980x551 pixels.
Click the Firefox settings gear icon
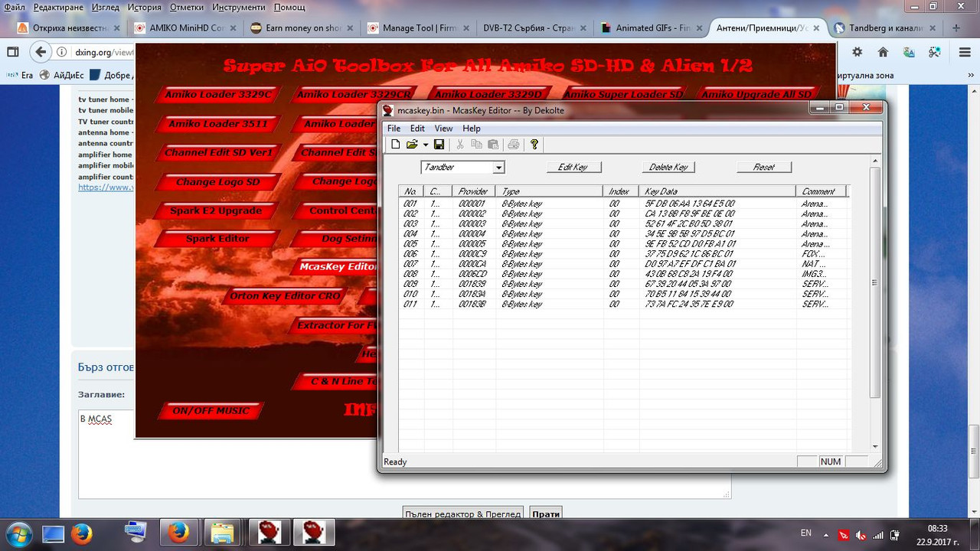[857, 53]
